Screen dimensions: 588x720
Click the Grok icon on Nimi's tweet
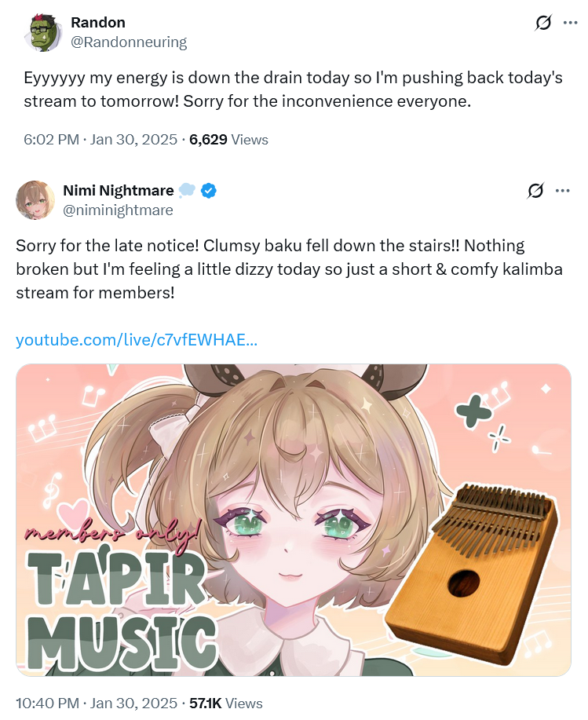click(x=535, y=191)
